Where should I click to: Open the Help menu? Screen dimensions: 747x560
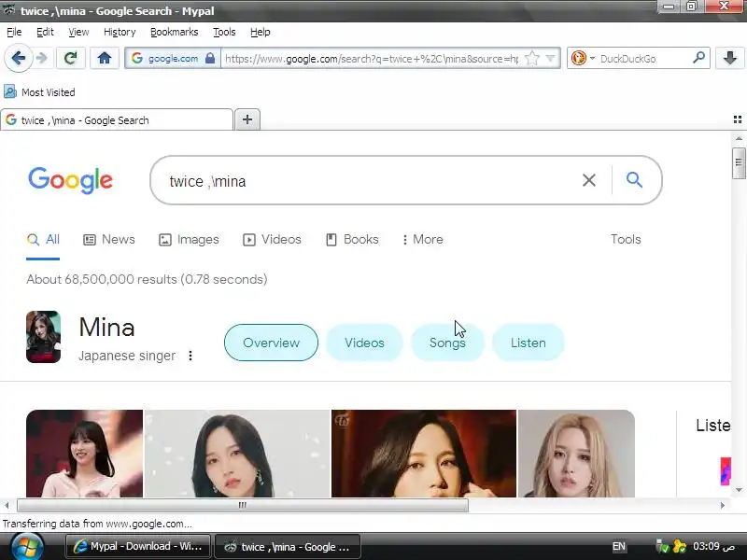(261, 32)
